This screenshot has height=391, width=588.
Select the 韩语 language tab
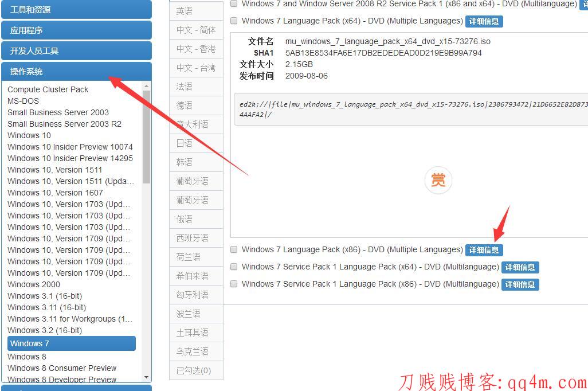(x=196, y=162)
